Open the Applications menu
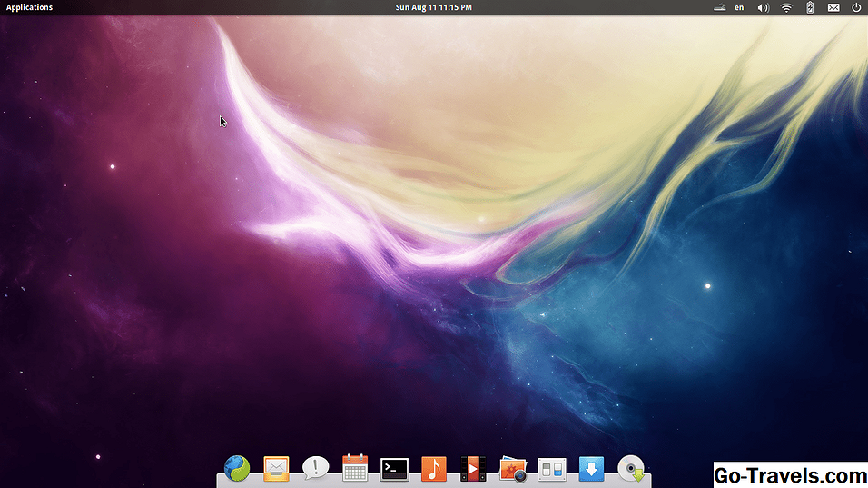 click(x=30, y=7)
